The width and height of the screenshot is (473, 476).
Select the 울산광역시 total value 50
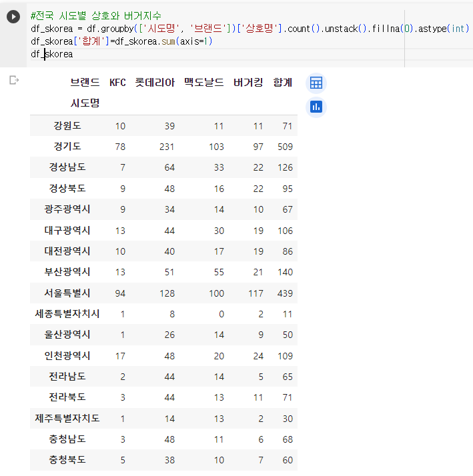[x=288, y=335]
